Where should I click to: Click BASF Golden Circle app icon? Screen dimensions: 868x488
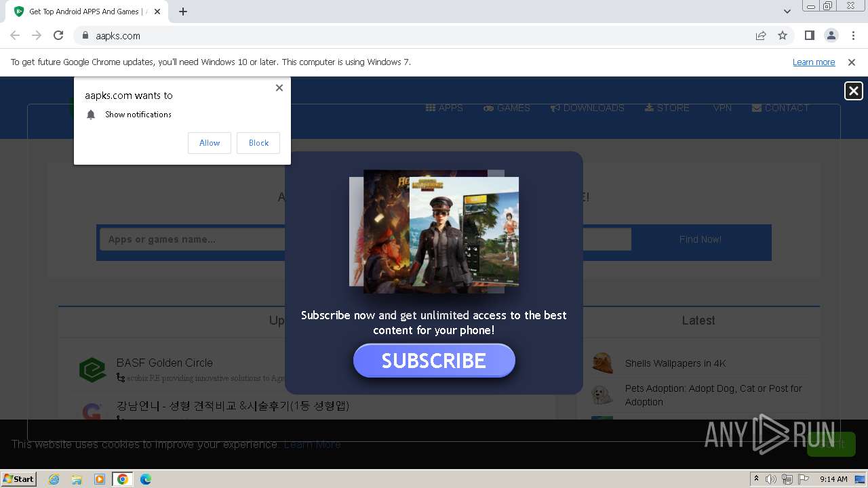(x=92, y=370)
